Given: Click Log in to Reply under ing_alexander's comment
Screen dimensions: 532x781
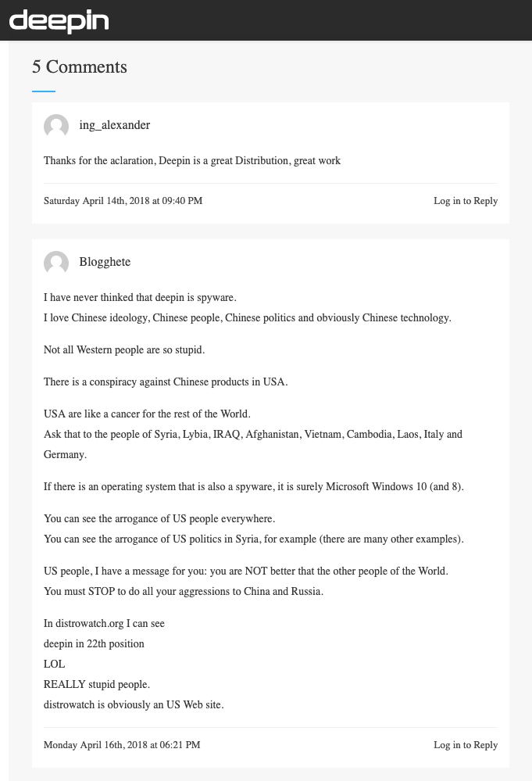Looking at the screenshot, I should click(466, 201).
